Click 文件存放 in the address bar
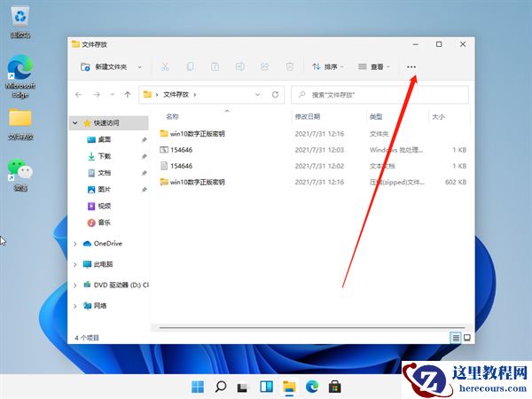Viewport: 532px width, 399px height. point(176,95)
